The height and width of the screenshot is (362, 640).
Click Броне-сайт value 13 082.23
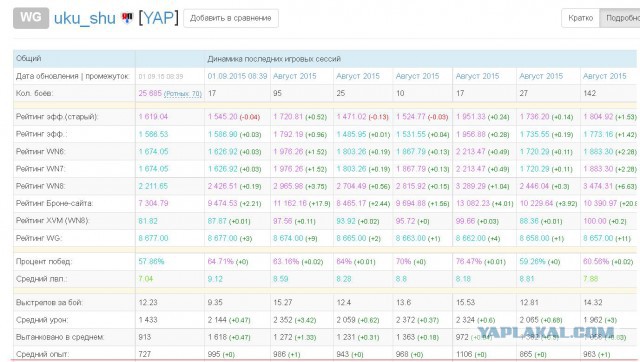[x=473, y=203]
